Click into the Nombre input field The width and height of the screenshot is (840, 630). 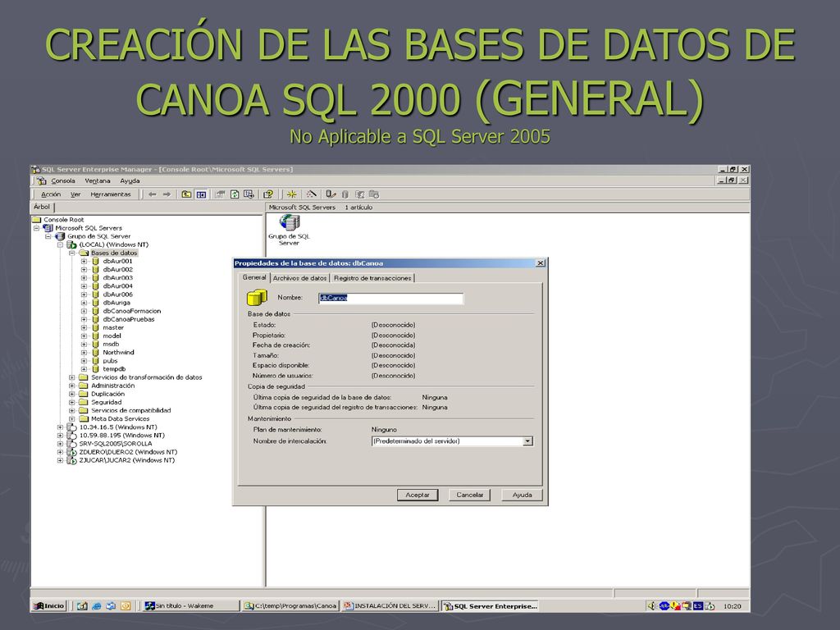click(x=390, y=299)
